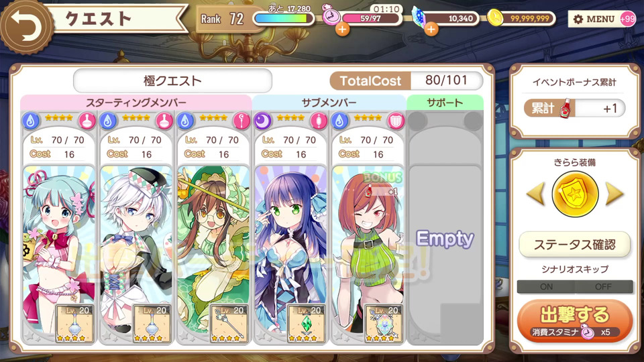The height and width of the screenshot is (362, 644).
Task: Select the golden shield Kirara equipment icon
Action: (575, 194)
